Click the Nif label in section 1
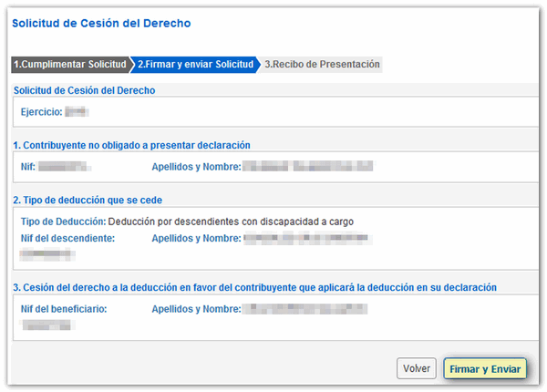The height and width of the screenshot is (392, 547). point(28,167)
